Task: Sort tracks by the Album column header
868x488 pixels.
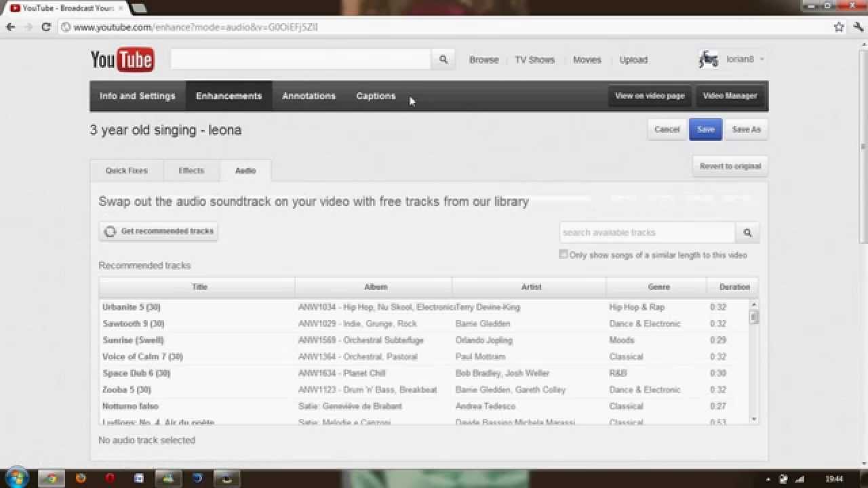Action: pyautogui.click(x=374, y=287)
